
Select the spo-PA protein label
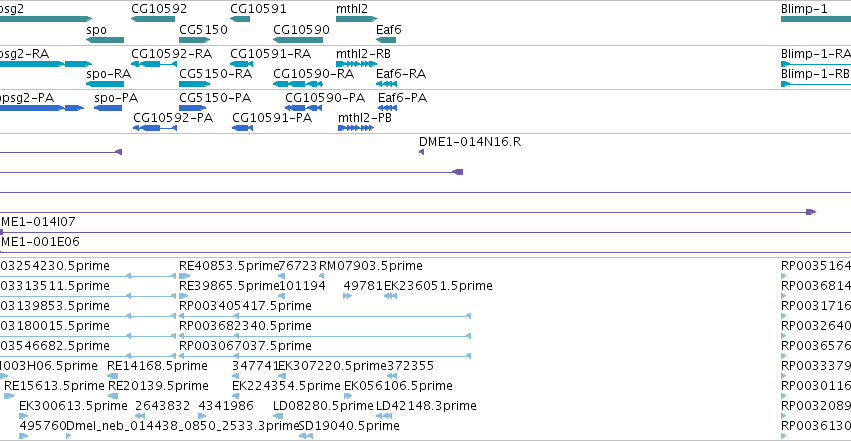tap(116, 98)
